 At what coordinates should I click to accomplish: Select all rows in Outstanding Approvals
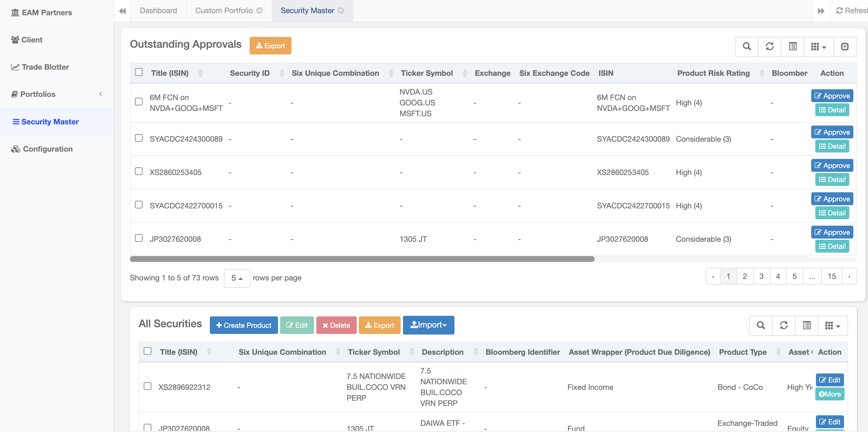138,72
